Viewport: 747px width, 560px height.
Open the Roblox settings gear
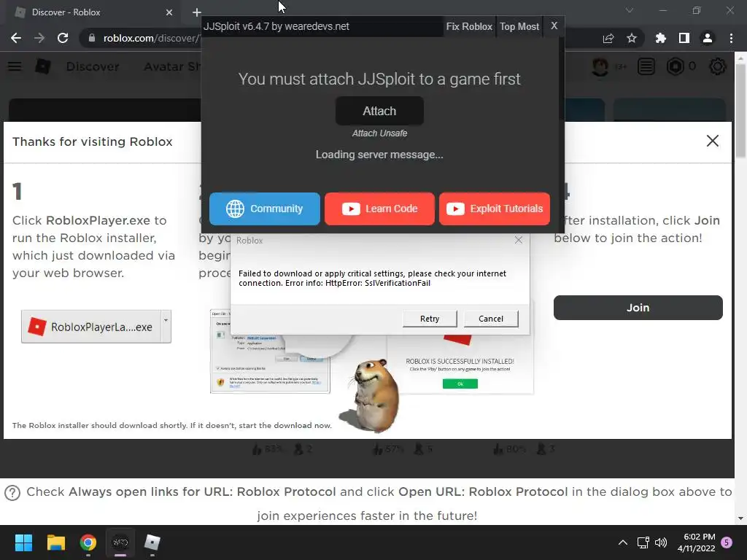718,66
